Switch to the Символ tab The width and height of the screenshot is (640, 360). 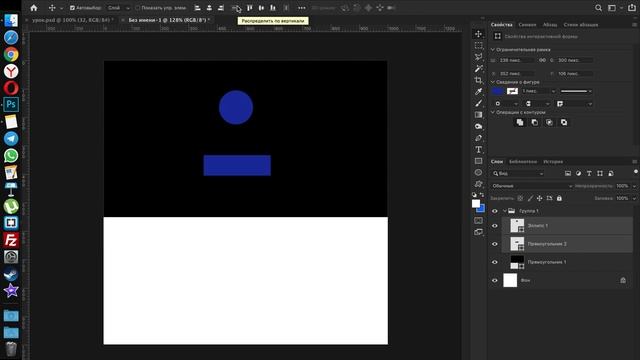(x=527, y=24)
